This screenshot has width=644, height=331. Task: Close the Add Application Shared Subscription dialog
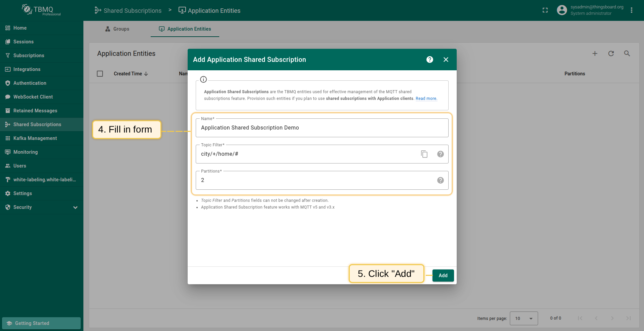point(446,60)
